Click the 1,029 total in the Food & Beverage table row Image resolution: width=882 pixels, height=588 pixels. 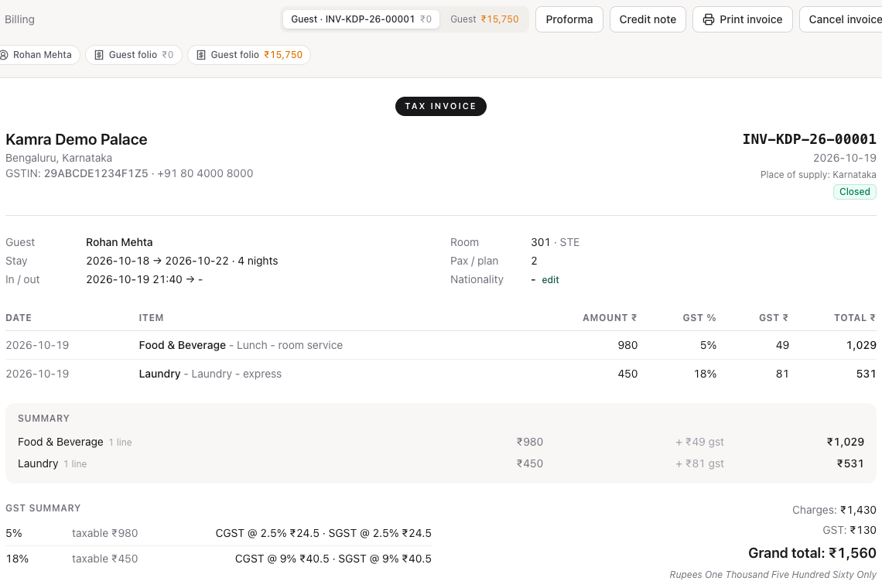[x=861, y=346]
